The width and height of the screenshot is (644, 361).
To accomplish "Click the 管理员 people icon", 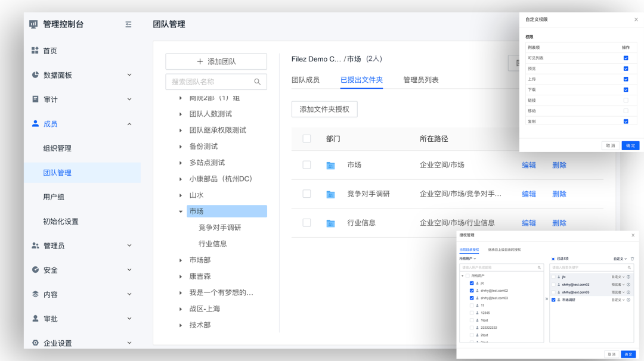I will (35, 245).
